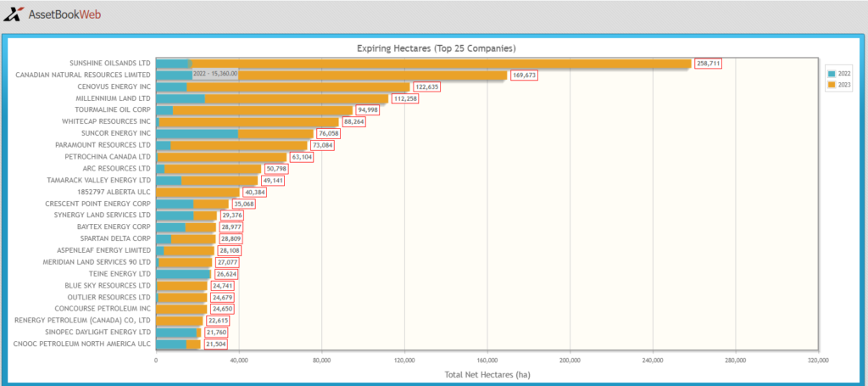Click the 122,635 total value label
The height and width of the screenshot is (386, 868).
pos(426,87)
